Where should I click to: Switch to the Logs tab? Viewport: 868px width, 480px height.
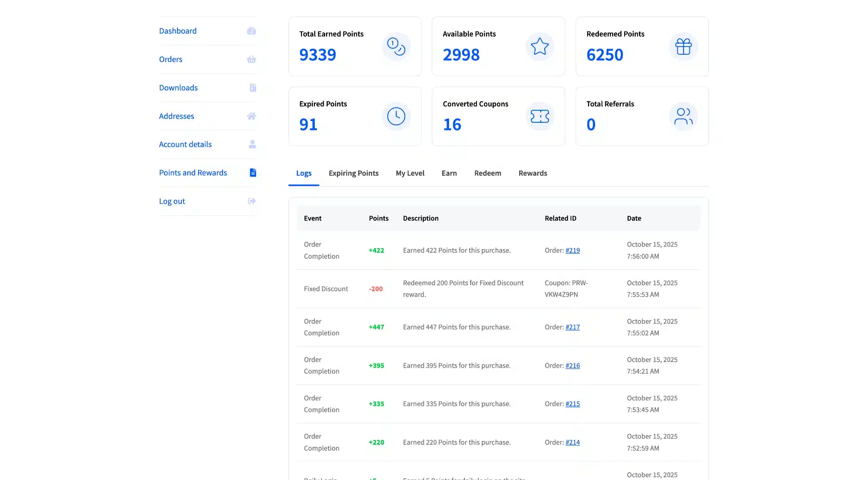304,173
